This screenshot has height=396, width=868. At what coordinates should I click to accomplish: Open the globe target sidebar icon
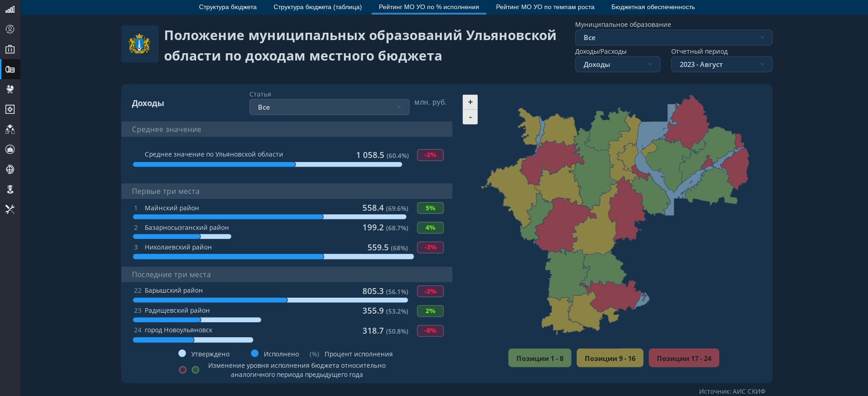click(10, 169)
